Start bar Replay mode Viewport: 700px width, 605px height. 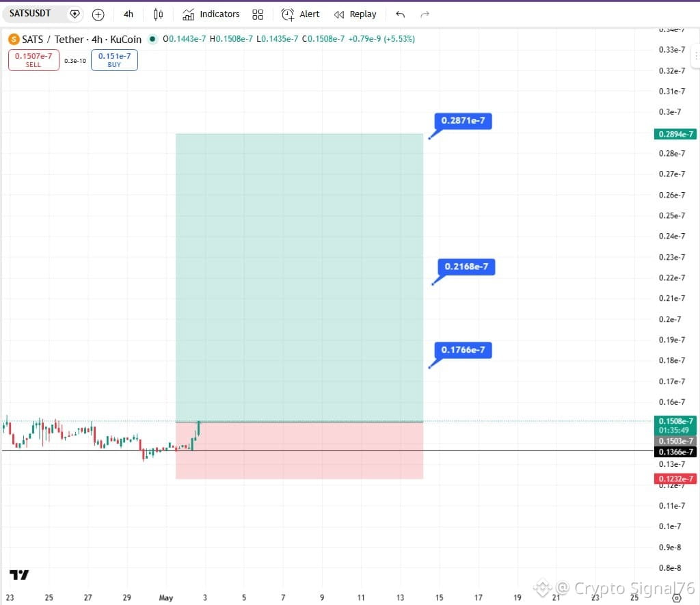click(x=355, y=14)
